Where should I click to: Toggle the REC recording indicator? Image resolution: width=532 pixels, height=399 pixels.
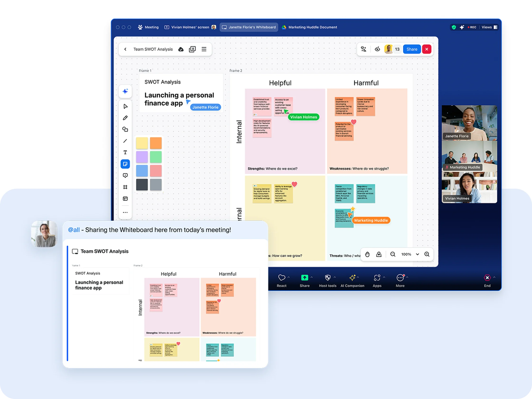(472, 27)
